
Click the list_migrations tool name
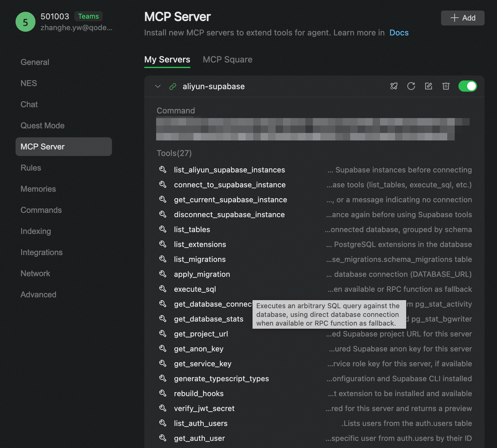tap(200, 259)
